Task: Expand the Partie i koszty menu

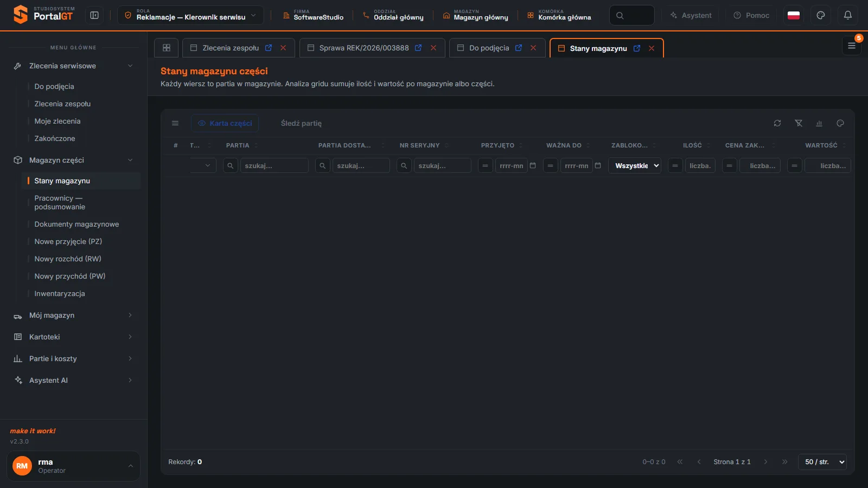Action: [x=73, y=358]
